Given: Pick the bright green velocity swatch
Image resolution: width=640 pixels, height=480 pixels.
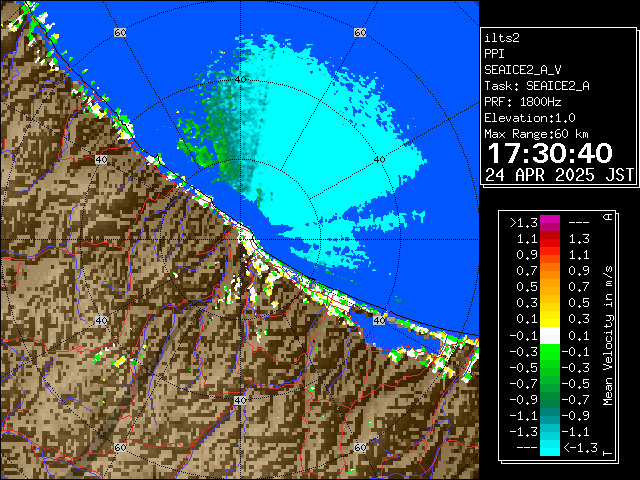Looking at the screenshot, I should [550, 351].
